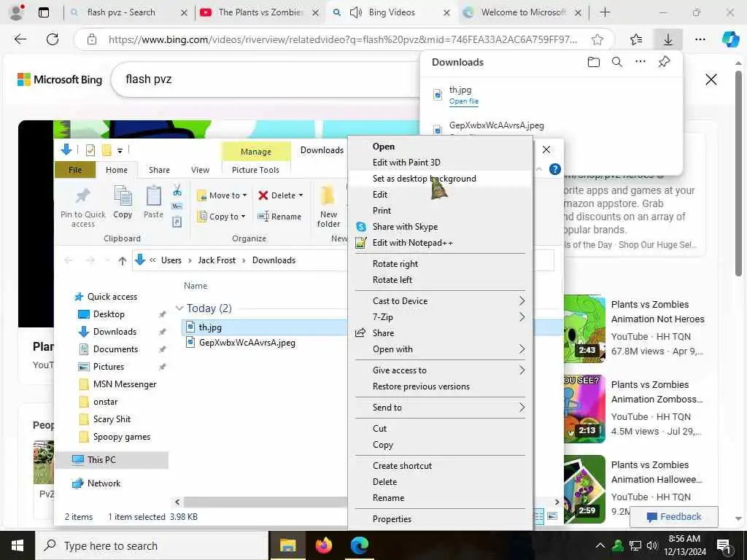Open the taskbar volume control
Image resolution: width=747 pixels, height=560 pixels.
pos(652,545)
